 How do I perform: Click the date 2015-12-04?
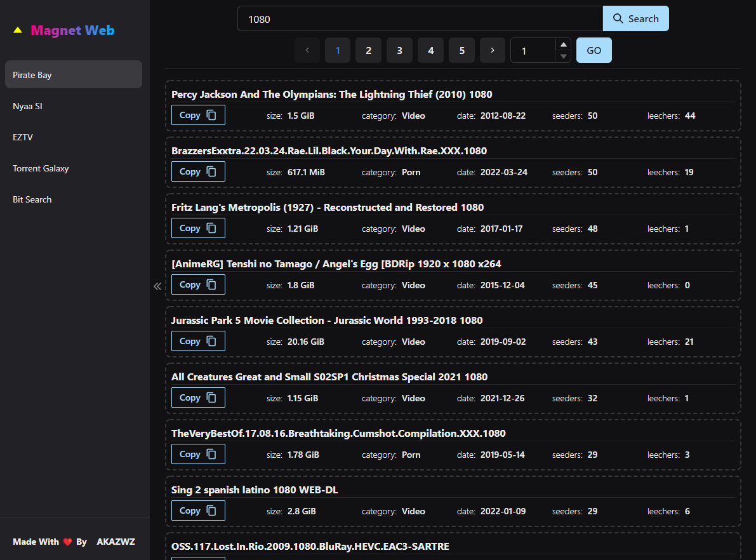(502, 285)
